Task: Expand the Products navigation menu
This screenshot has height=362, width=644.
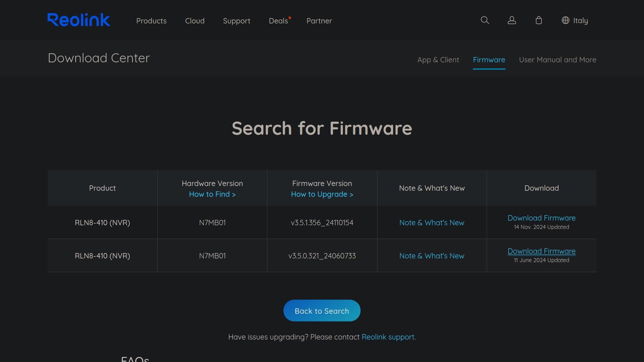Action: 151,21
